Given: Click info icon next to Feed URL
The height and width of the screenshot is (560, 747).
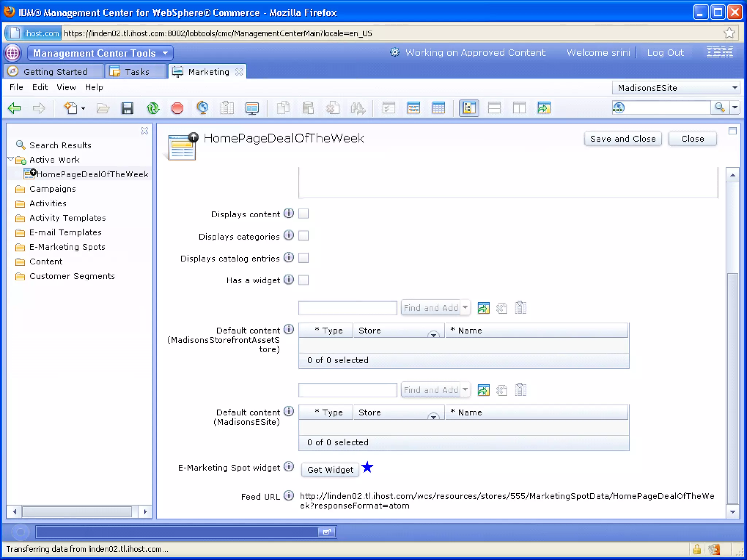Looking at the screenshot, I should tap(289, 495).
